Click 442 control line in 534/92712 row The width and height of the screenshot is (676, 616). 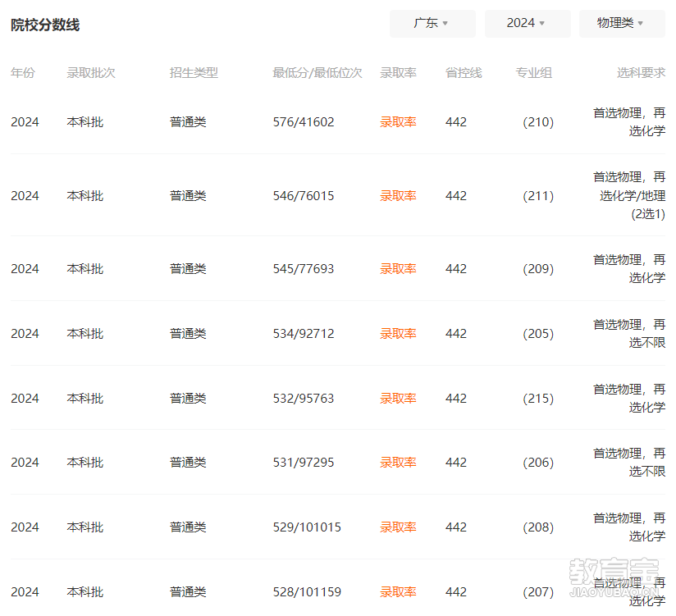coord(456,334)
